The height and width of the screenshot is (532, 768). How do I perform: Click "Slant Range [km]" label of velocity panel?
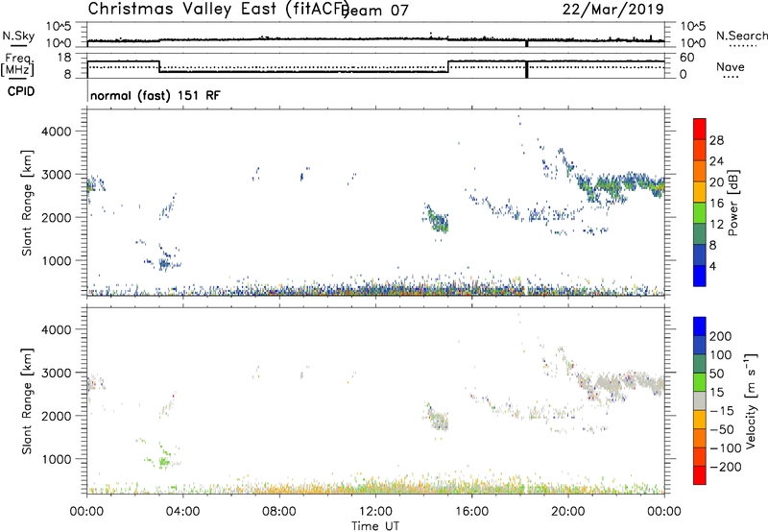pyautogui.click(x=27, y=400)
